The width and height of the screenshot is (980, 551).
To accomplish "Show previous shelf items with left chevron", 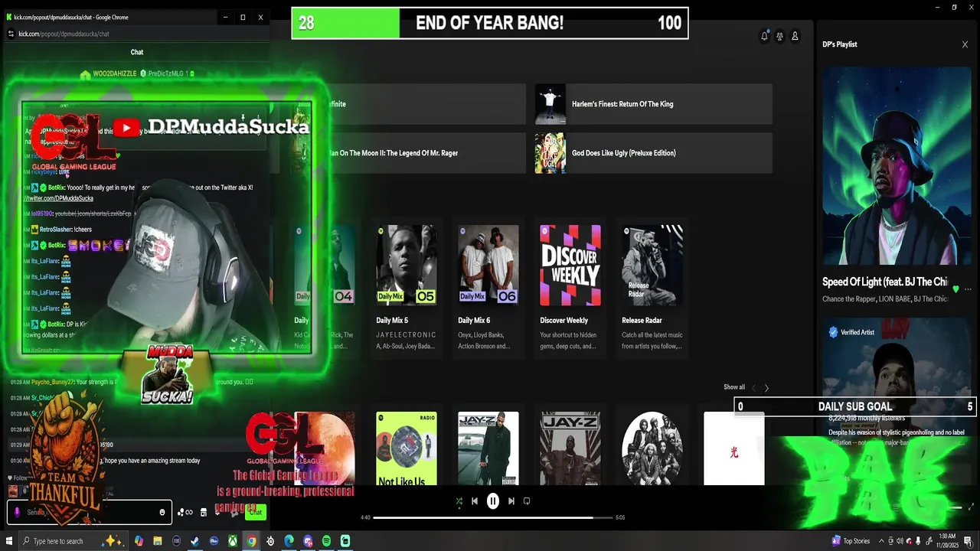I will (753, 388).
